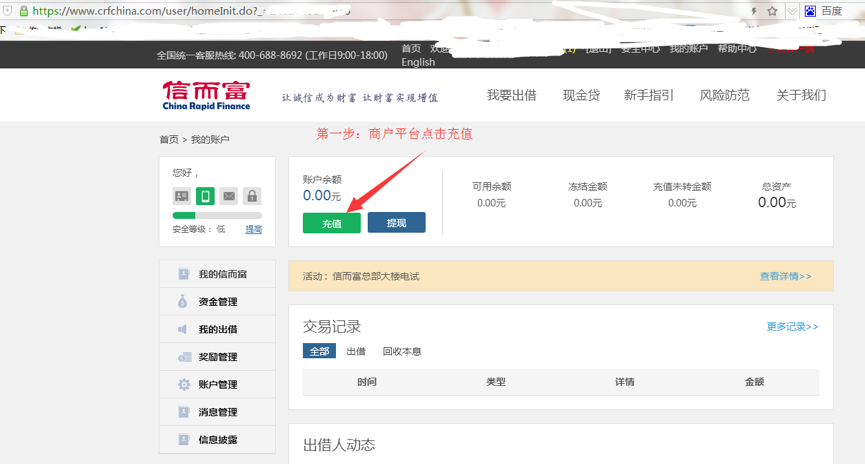Go to 现金贷 in the top navigation
The height and width of the screenshot is (464, 865).
[581, 95]
